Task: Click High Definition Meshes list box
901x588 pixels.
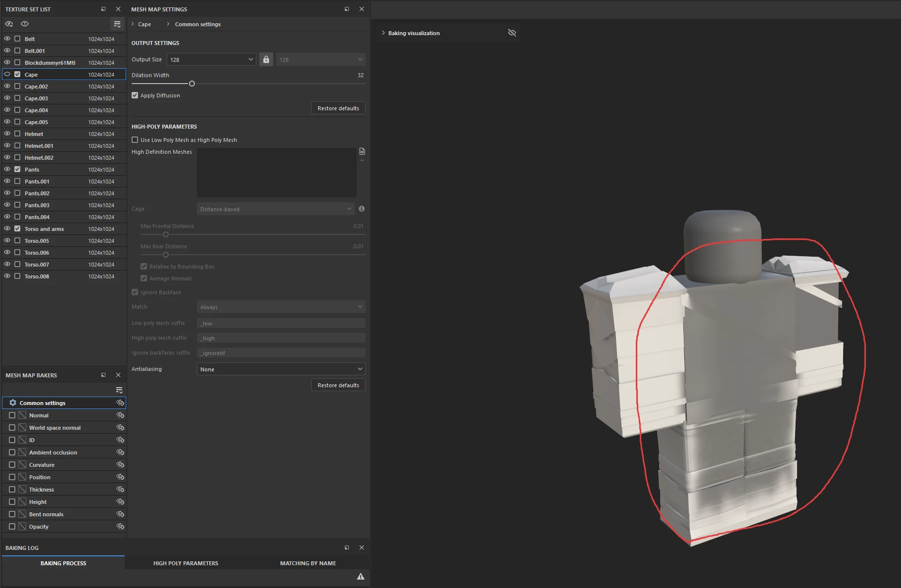Action: pos(277,173)
